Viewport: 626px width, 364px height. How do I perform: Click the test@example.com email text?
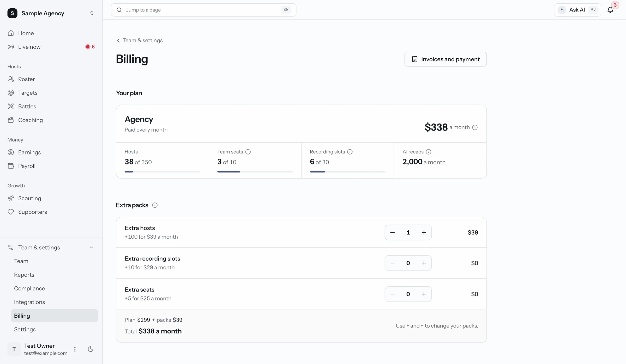[x=46, y=353]
